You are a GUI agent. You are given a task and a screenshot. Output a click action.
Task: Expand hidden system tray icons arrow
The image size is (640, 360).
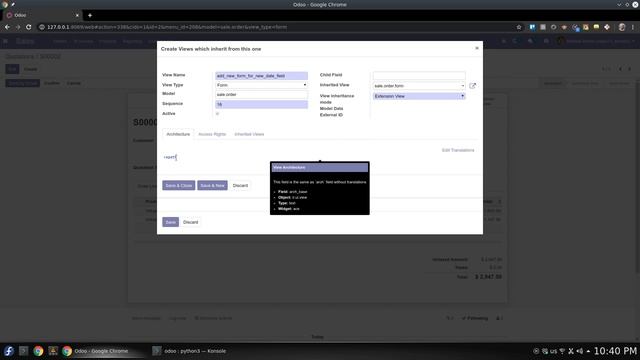(588, 351)
